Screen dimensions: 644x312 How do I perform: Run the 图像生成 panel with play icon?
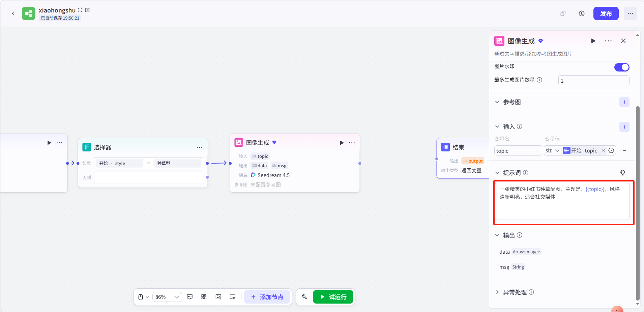pyautogui.click(x=593, y=41)
